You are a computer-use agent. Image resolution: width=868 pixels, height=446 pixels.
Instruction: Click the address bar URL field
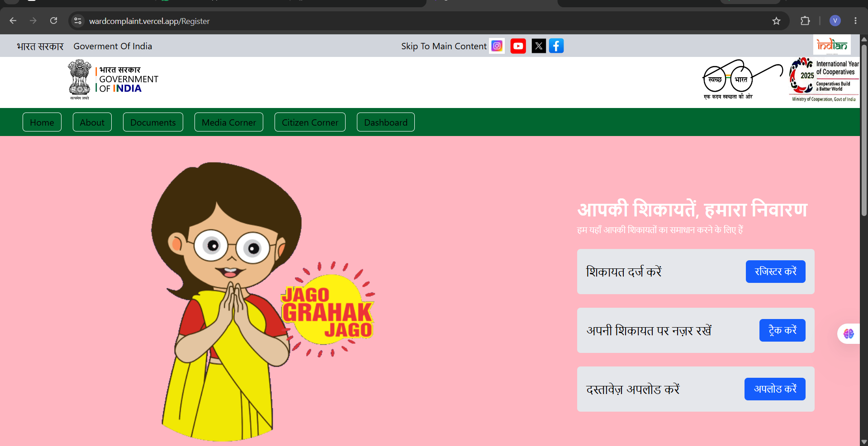425,21
